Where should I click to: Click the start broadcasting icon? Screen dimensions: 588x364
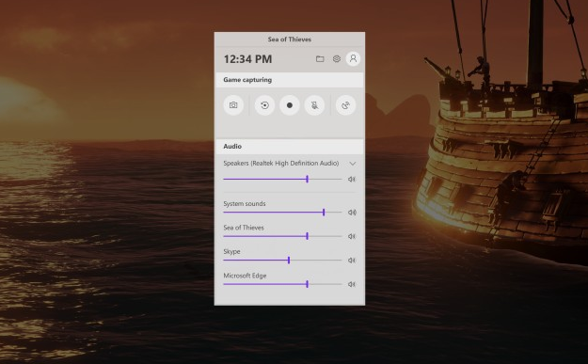(346, 105)
